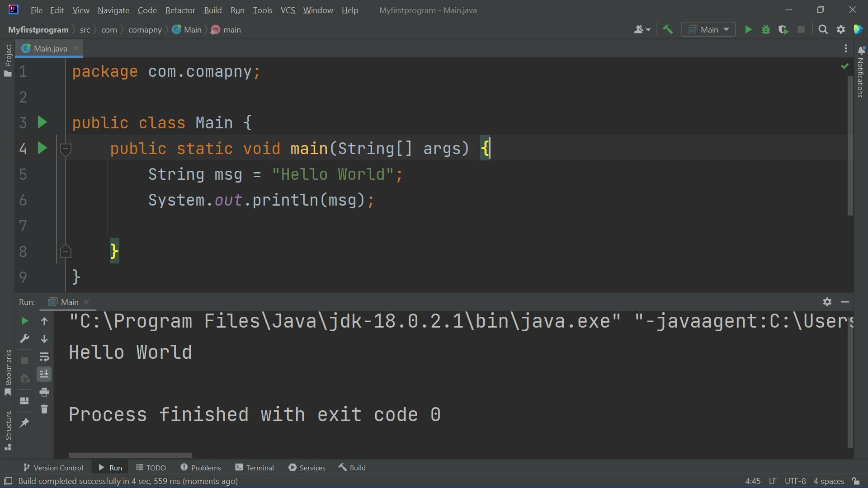Collapse the fold marker at line 8
868x488 pixels.
(x=66, y=251)
